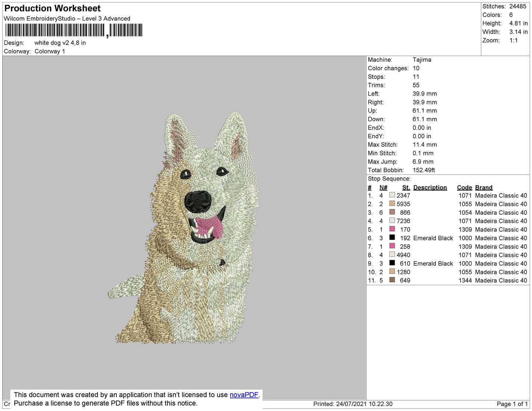Click stitch count '7236' in stop 4
532x411 pixels.
click(404, 221)
